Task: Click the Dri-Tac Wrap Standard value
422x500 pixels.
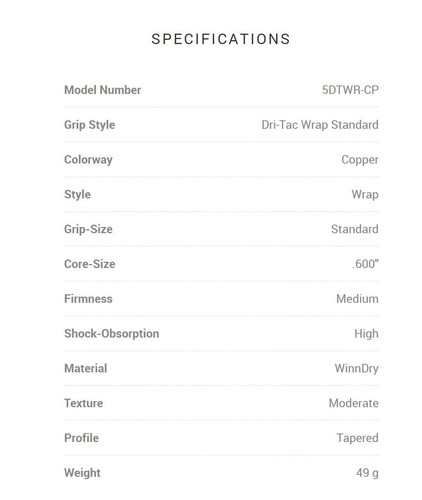Action: click(320, 125)
